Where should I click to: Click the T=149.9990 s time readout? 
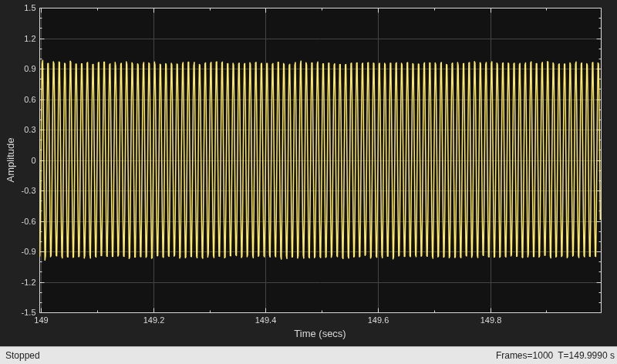coord(586,356)
